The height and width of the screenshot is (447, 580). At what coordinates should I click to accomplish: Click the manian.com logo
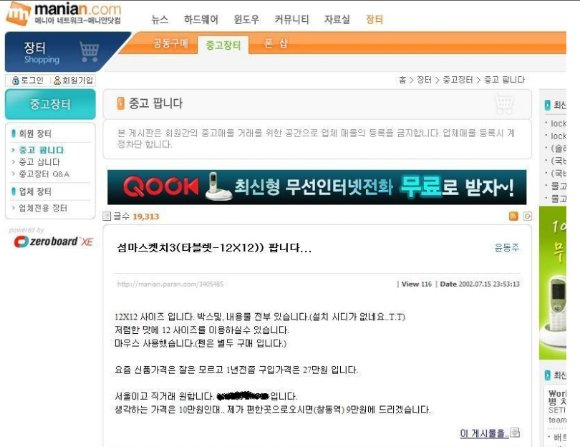pyautogui.click(x=64, y=14)
